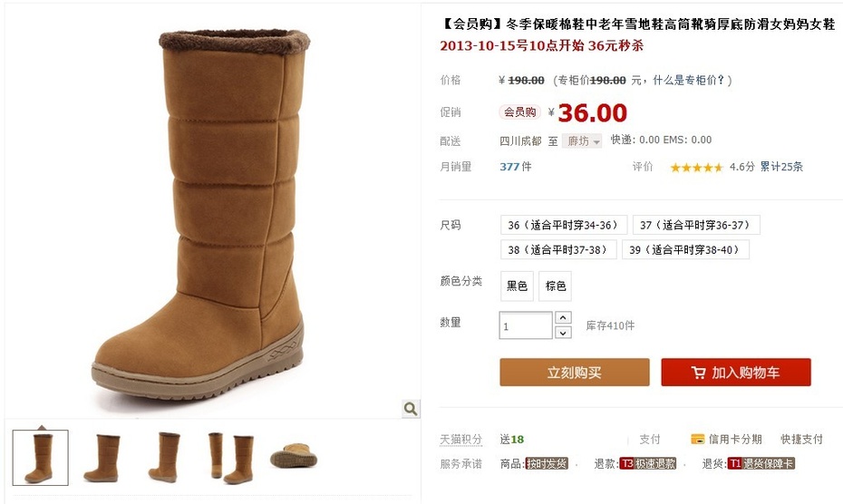
Task: Decrease quantity with the down arrow
Action: point(563,333)
